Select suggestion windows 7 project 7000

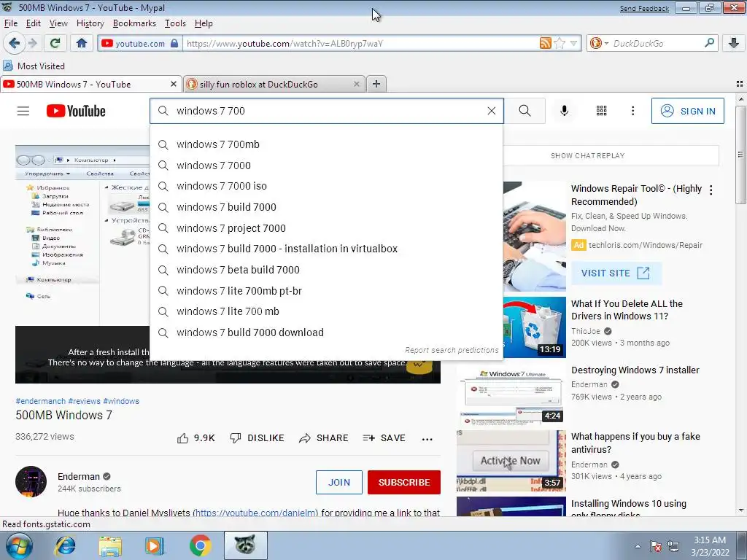[326, 228]
